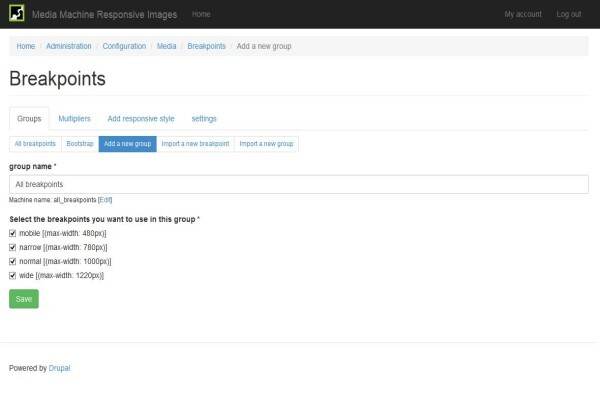Click 'Add a new group' breadcrumb text
This screenshot has width=600, height=400.
coord(264,46)
